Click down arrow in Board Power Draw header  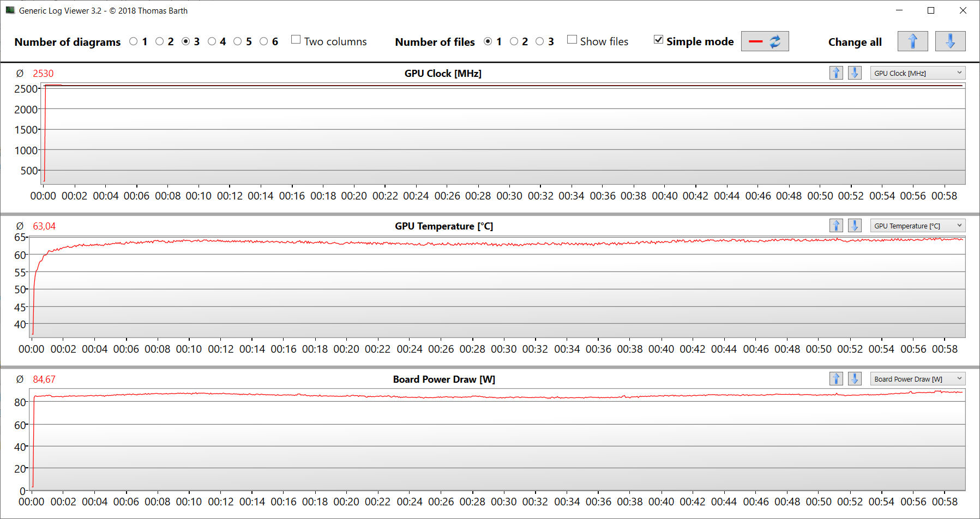(x=855, y=379)
